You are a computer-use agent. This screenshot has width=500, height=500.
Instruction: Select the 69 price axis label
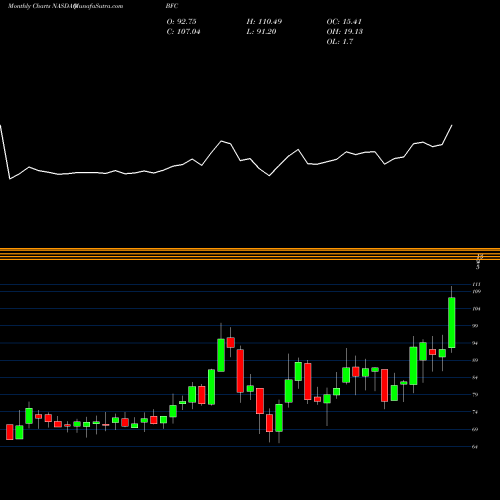click(x=475, y=429)
